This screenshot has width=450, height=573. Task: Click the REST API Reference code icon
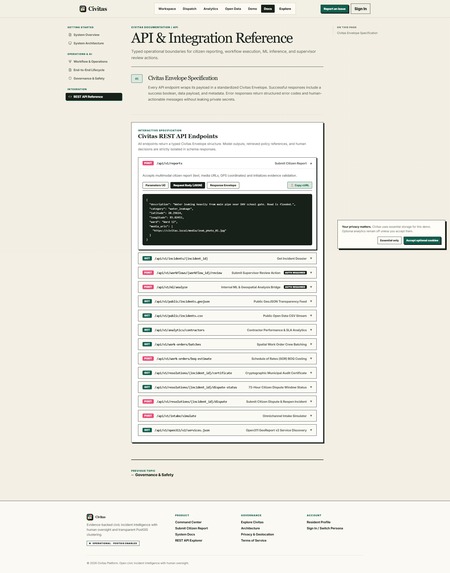click(70, 97)
